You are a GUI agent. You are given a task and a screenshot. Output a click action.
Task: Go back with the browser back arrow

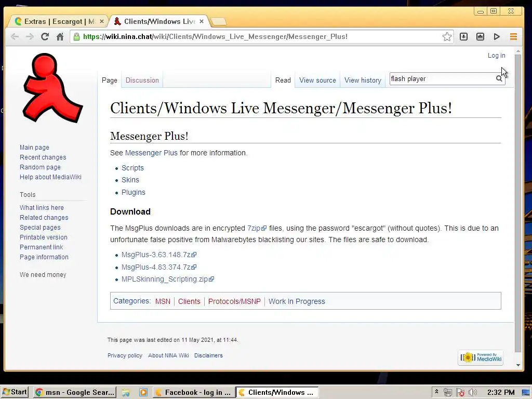[15, 37]
